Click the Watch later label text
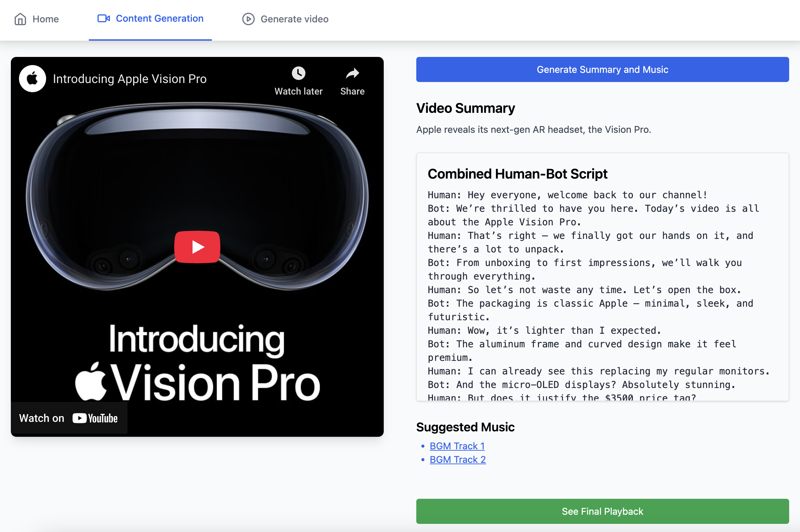 [x=298, y=91]
